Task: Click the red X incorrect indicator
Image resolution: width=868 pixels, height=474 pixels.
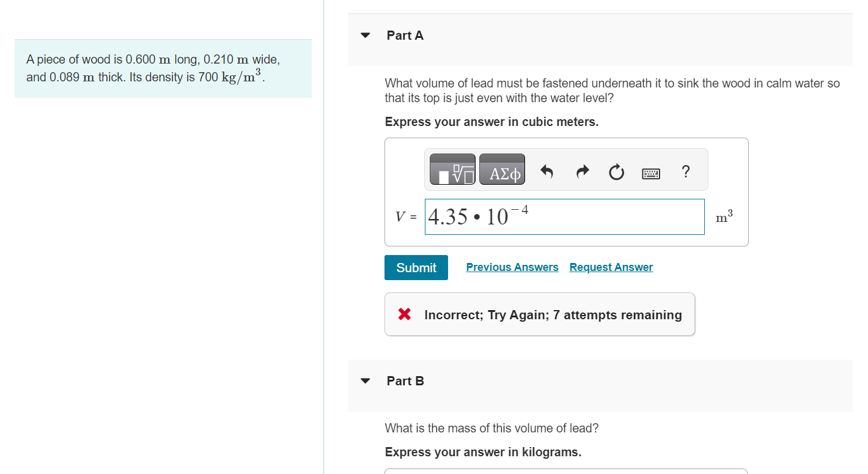Action: pos(403,314)
